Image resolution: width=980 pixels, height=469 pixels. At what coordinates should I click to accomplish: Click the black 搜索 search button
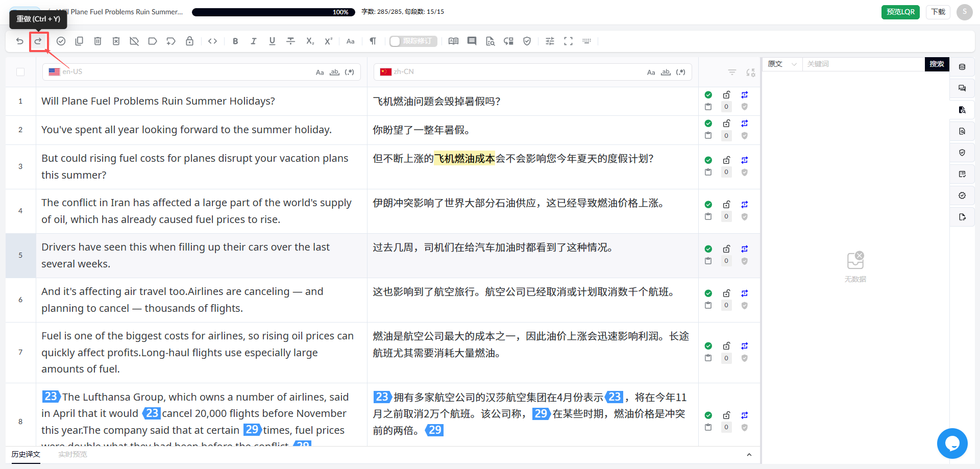(x=937, y=64)
